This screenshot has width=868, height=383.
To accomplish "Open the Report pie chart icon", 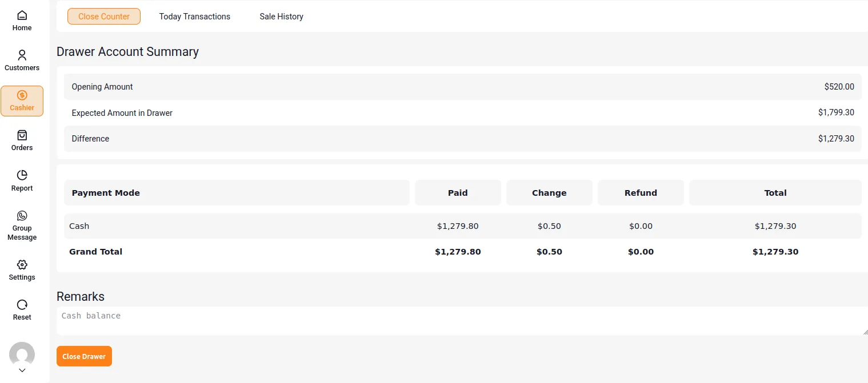I will (x=22, y=175).
